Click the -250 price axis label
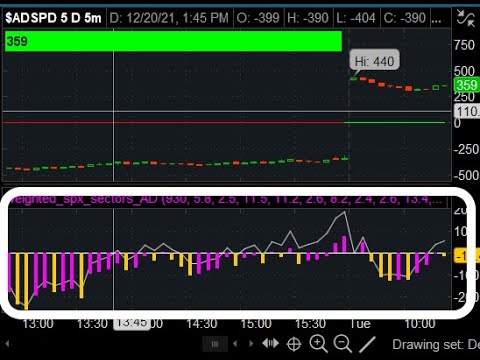Viewport: 480px width, 360px height. (466, 149)
